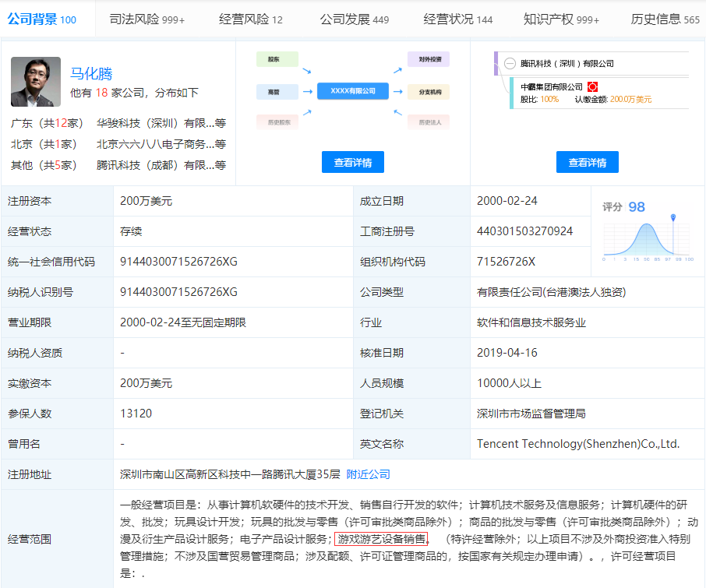Click the 参保人数 value 13120

click(x=136, y=414)
